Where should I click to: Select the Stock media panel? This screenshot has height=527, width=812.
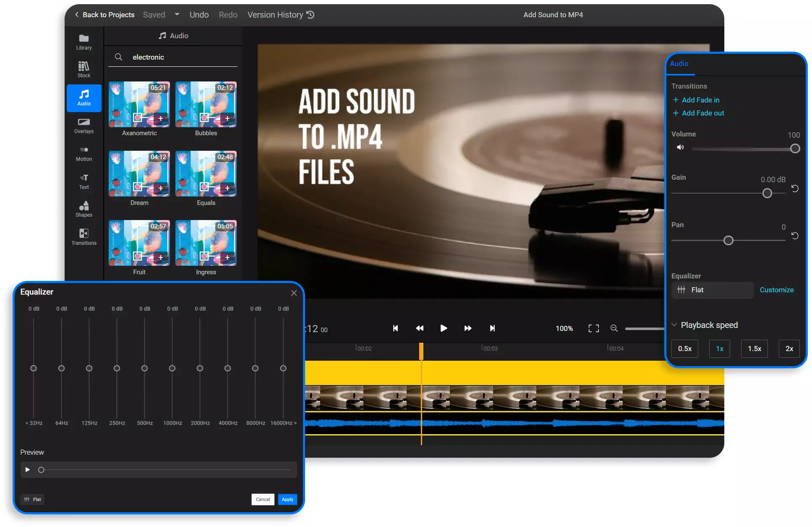(84, 68)
